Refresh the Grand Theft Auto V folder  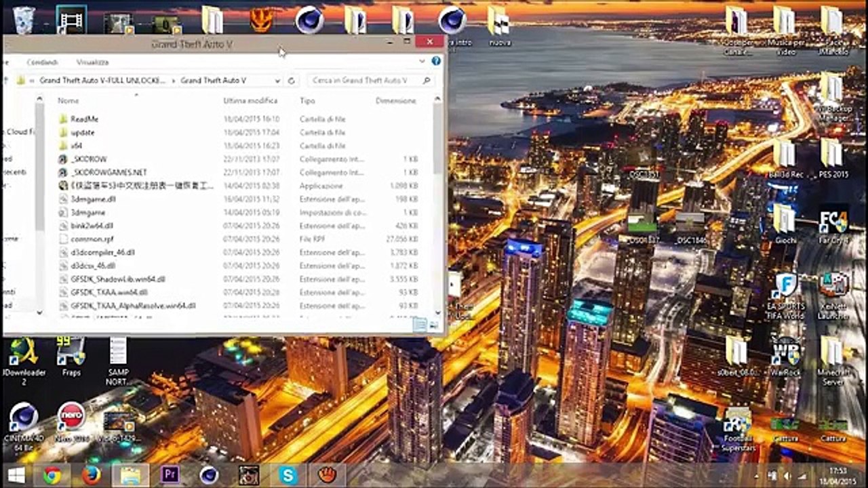point(292,81)
